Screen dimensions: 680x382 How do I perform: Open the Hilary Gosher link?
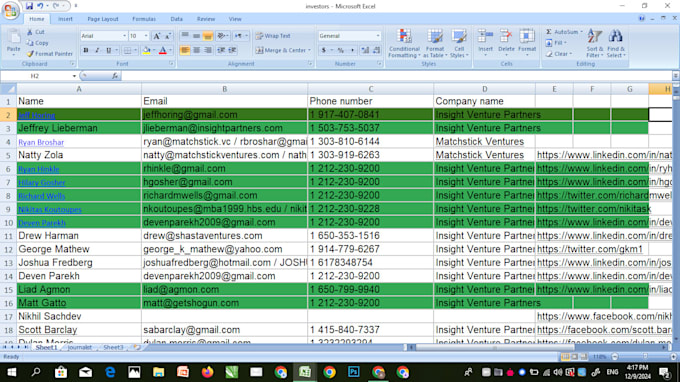tap(42, 183)
